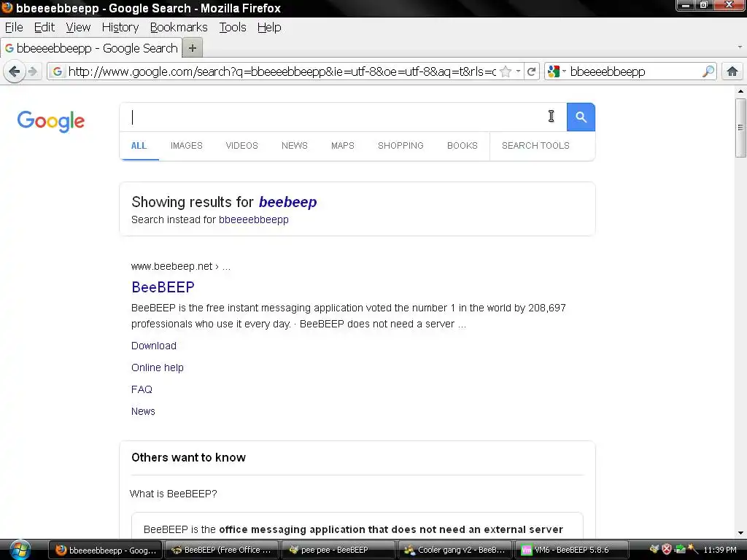Viewport: 747px width, 560px height.
Task: Click the green arrow device tray icon
Action: tap(680, 550)
